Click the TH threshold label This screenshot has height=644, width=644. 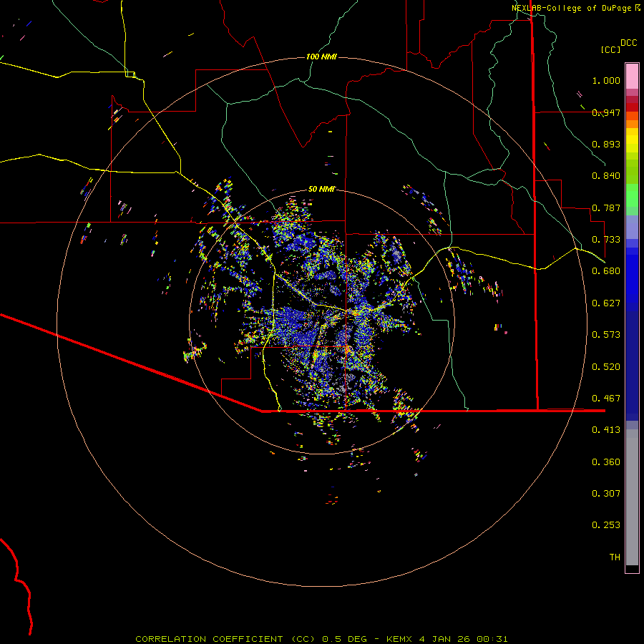click(x=615, y=557)
